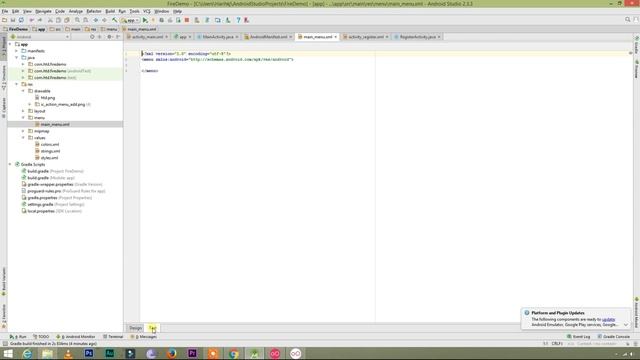Expand the manifests folder
The width and height of the screenshot is (640, 360).
pos(17,51)
